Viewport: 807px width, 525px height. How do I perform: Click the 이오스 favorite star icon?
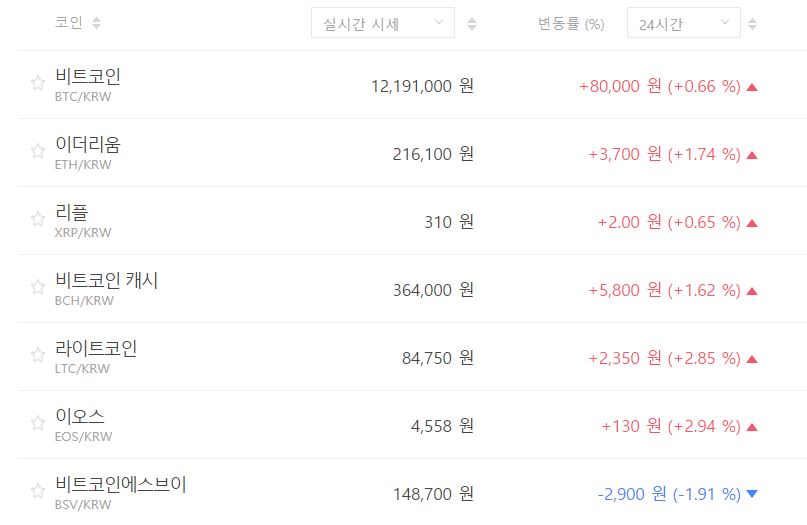(38, 423)
